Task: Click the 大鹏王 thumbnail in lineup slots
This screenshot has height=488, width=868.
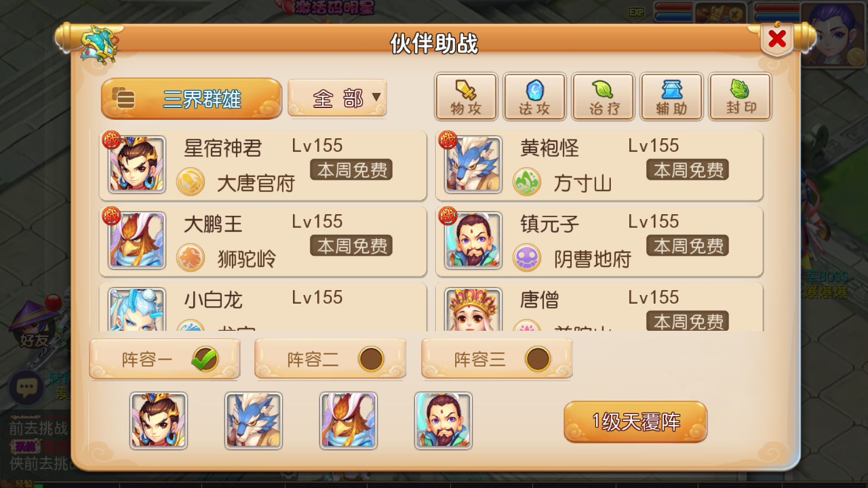Action: coord(348,421)
